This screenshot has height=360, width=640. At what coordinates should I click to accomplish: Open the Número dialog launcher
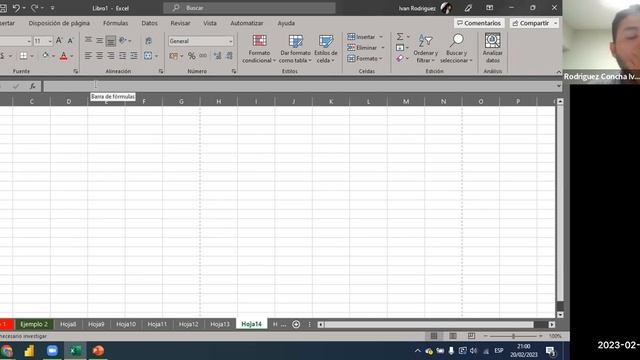233,71
